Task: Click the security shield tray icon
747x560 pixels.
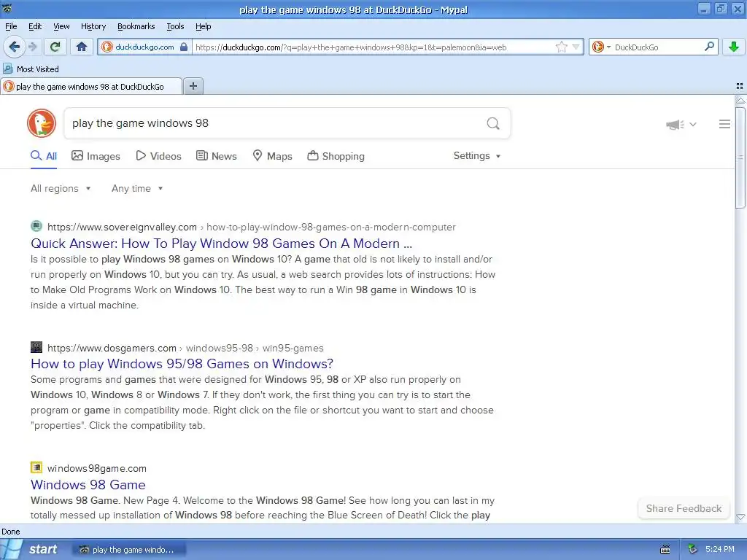Action: [x=693, y=550]
